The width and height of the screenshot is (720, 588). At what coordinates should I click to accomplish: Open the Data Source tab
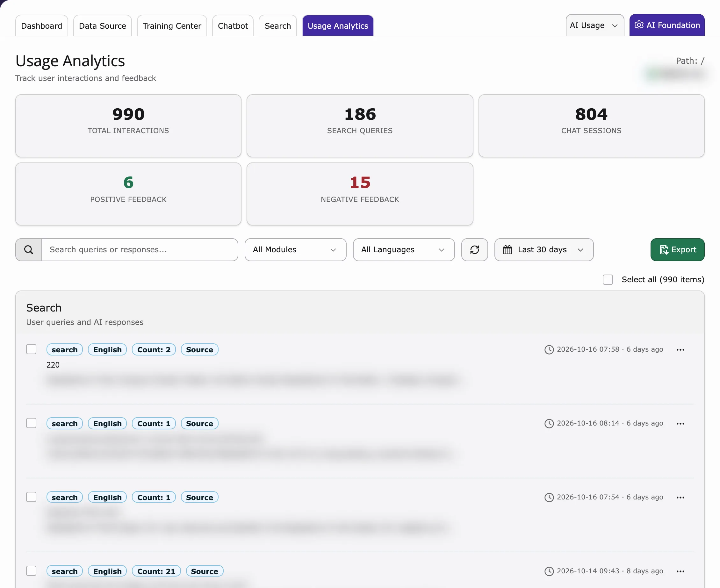point(102,26)
